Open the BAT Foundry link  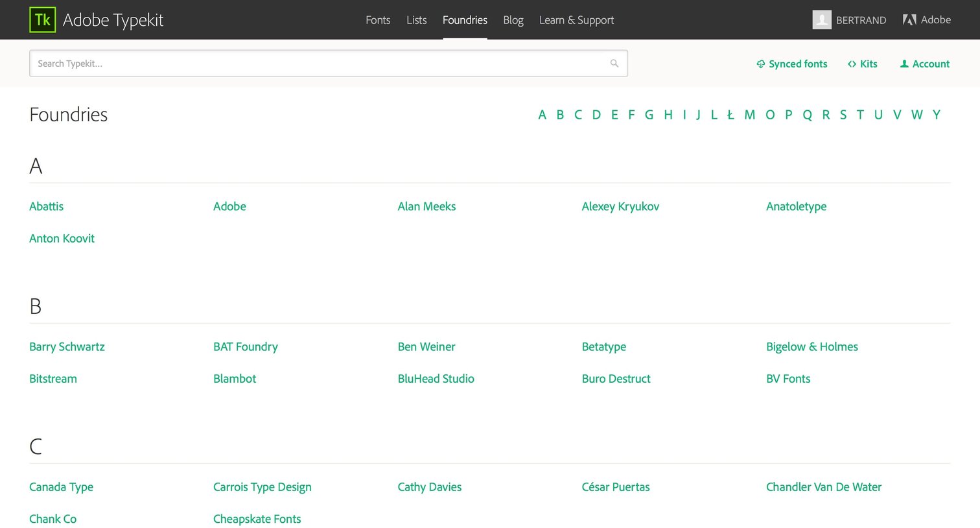(x=246, y=347)
